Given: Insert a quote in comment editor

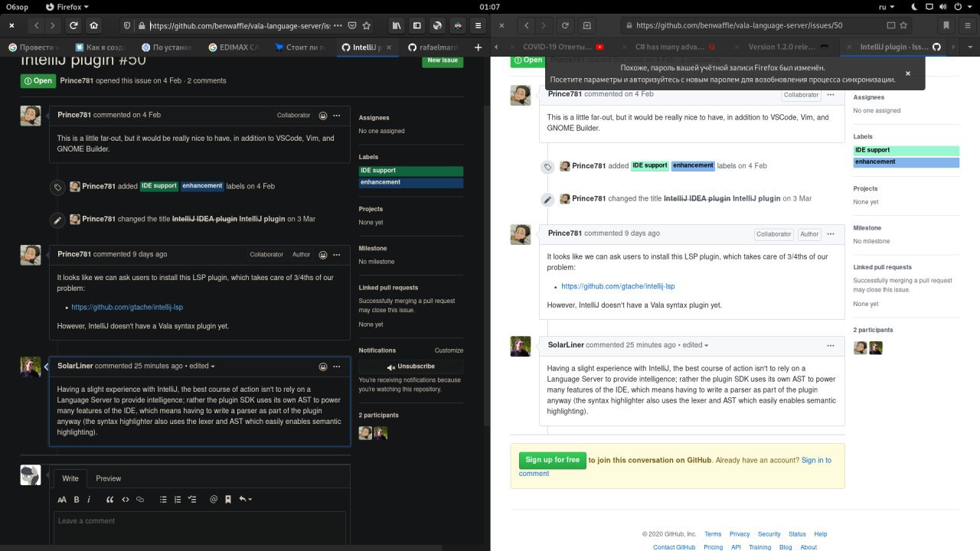Looking at the screenshot, I should click(x=110, y=500).
